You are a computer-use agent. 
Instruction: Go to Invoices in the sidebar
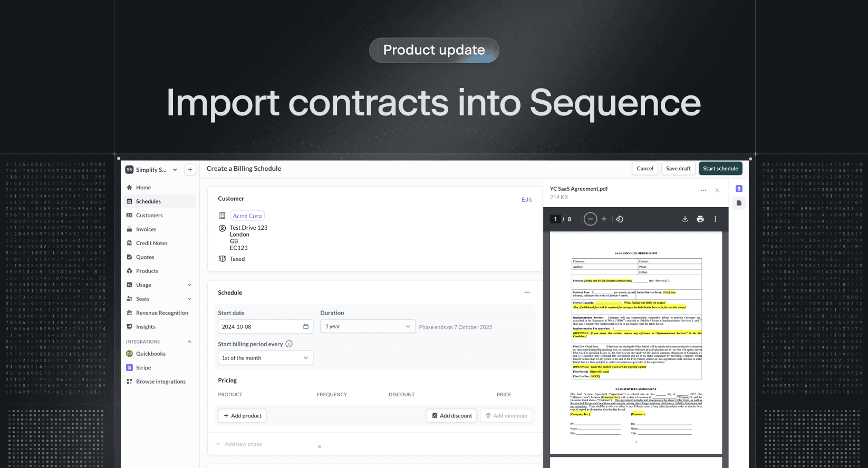coord(146,229)
